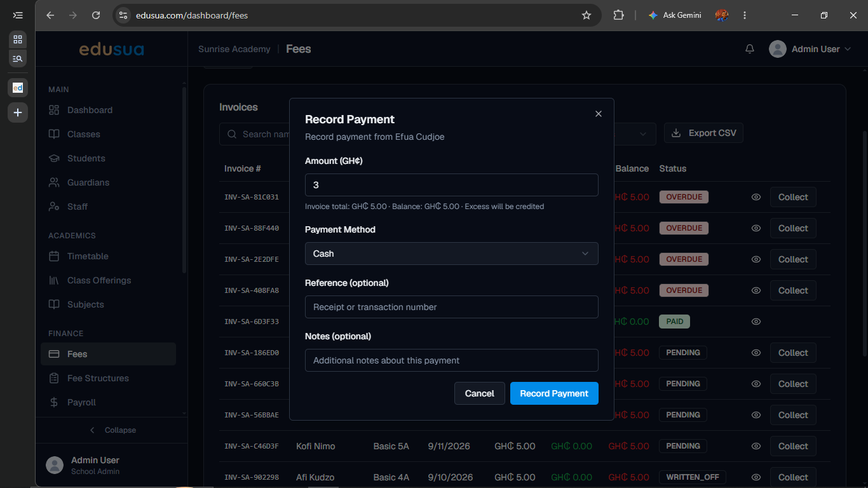Click the browser forward arrow
The width and height of the screenshot is (868, 488).
click(x=73, y=15)
